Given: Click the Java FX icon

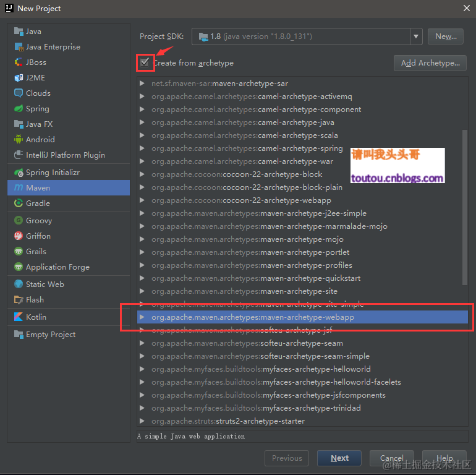Looking at the screenshot, I should (x=19, y=124).
